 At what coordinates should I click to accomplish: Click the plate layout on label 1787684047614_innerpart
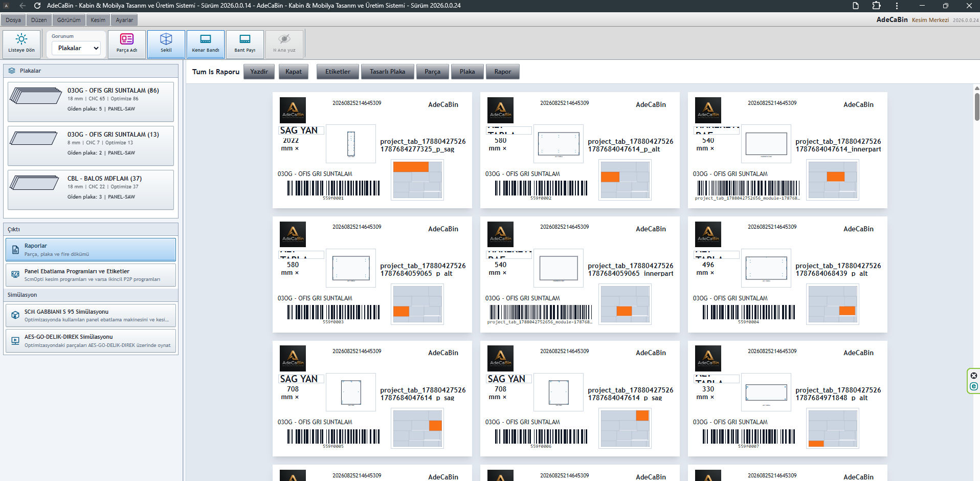point(833,180)
